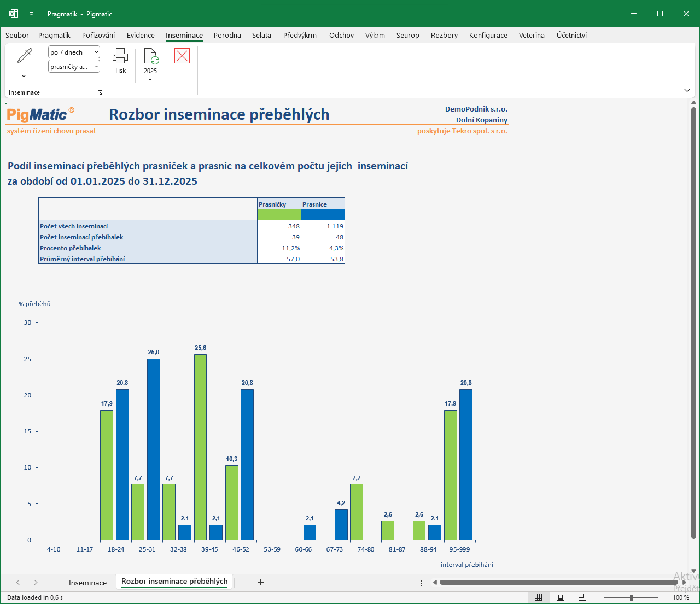Add a new sheet with plus button
This screenshot has height=604, width=700.
261,582
